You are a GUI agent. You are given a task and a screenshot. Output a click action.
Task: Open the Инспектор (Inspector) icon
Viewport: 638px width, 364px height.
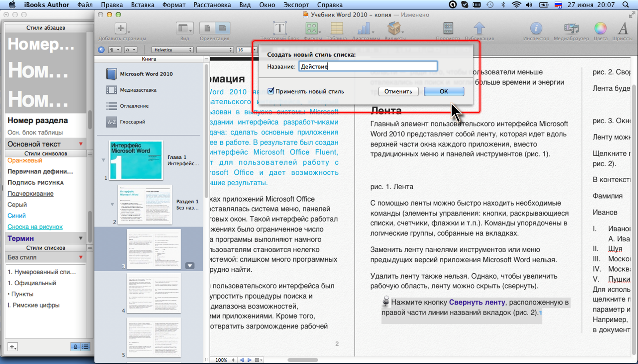tap(536, 29)
